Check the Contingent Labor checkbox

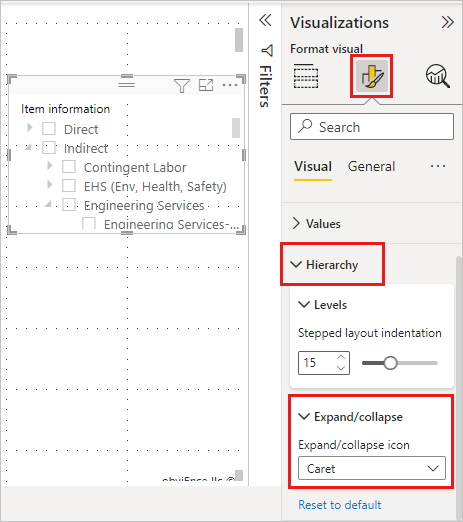[x=69, y=167]
